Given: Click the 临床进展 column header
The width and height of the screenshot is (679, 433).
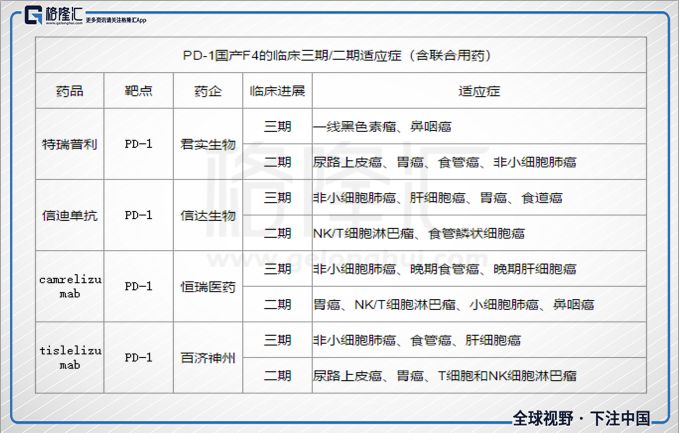Looking at the screenshot, I should [x=277, y=91].
